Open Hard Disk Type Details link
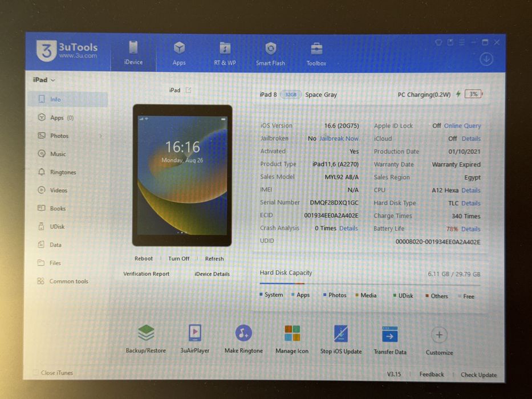The width and height of the screenshot is (532, 399). pos(471,203)
